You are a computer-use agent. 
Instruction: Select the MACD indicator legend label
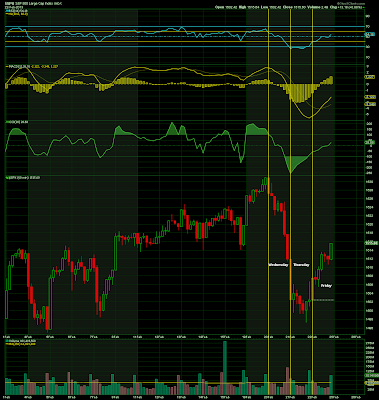click(32, 67)
